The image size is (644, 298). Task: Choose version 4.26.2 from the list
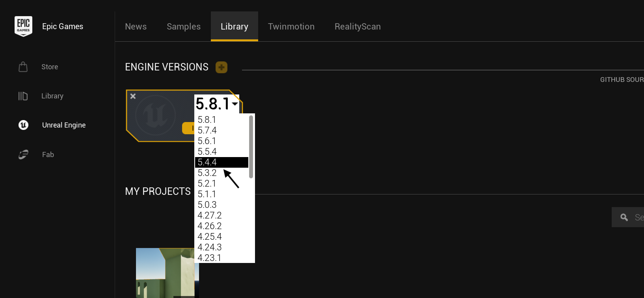tap(221, 226)
